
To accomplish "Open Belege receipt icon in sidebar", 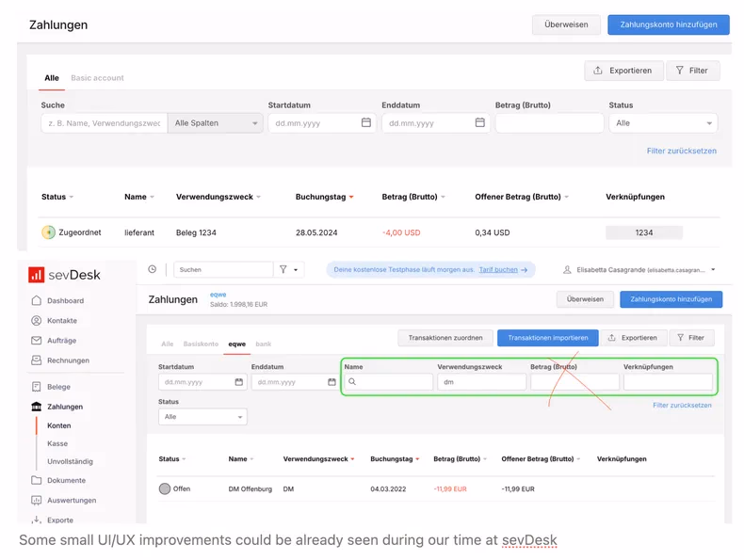I will (36, 387).
